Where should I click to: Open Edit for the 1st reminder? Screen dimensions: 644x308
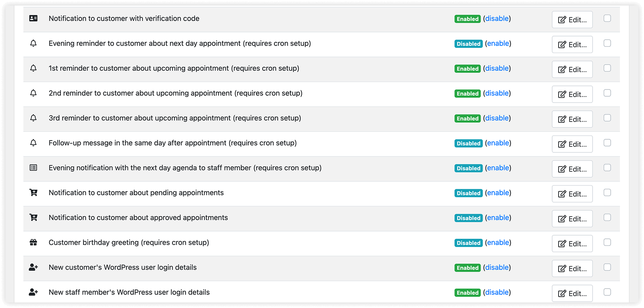click(572, 70)
